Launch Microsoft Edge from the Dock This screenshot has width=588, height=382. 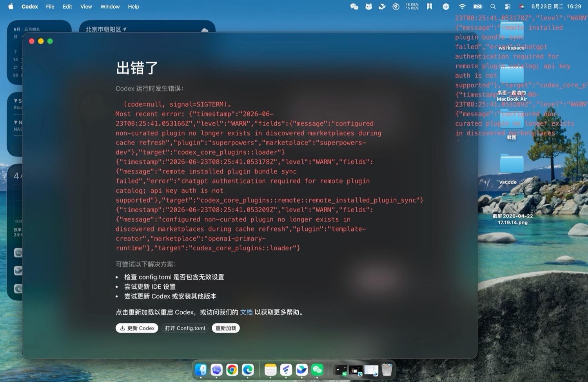pos(248,369)
